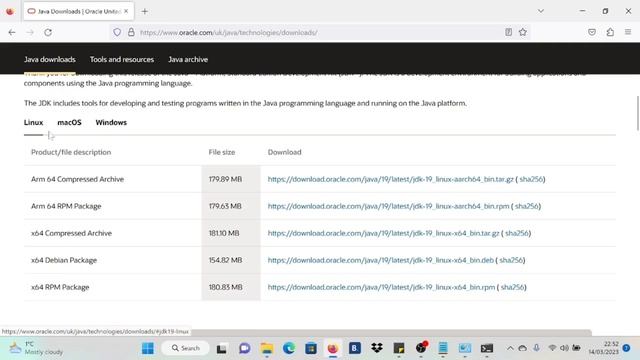The width and height of the screenshot is (640, 360).
Task: Reload the Oracle downloads page
Action: pos(48,32)
